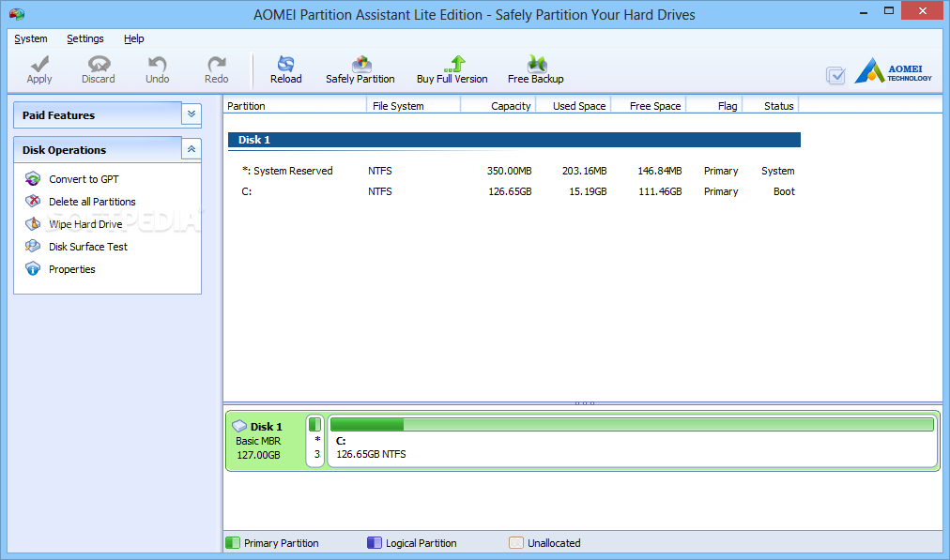Click the Flag column header
The image size is (950, 560).
(x=713, y=105)
